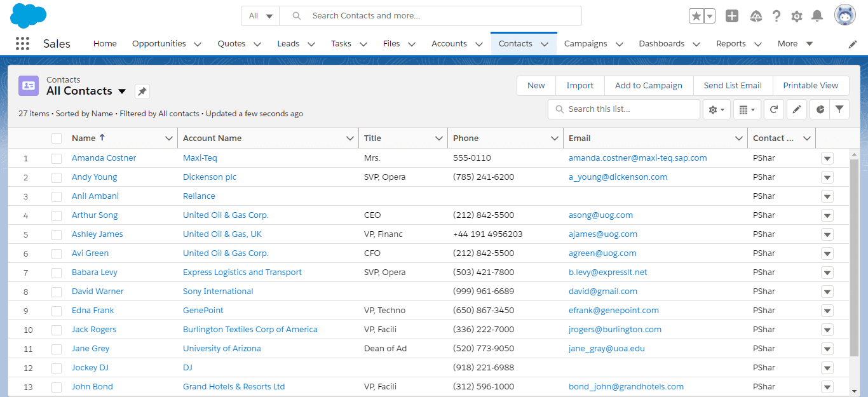Show filters funnel icon
This screenshot has height=397, width=868.
(839, 109)
